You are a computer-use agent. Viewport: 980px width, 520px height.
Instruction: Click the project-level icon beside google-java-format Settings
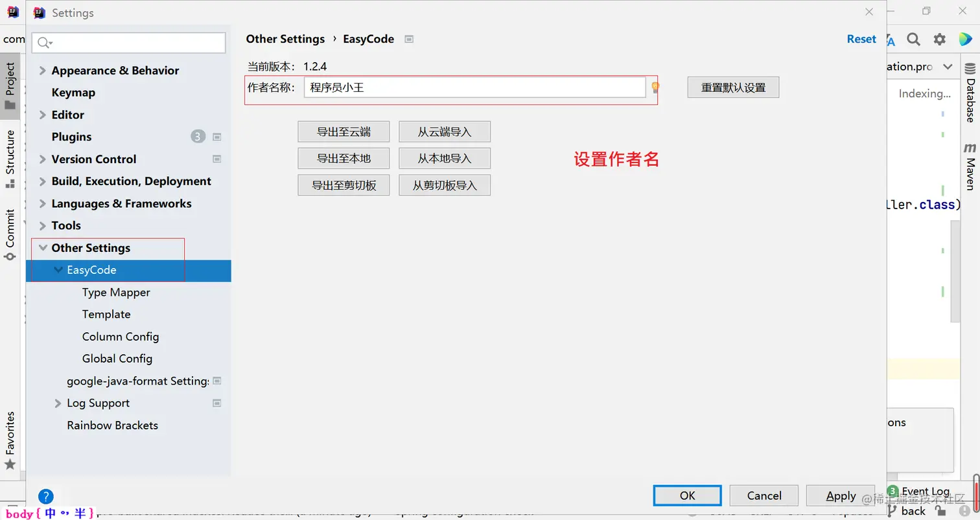coord(217,381)
